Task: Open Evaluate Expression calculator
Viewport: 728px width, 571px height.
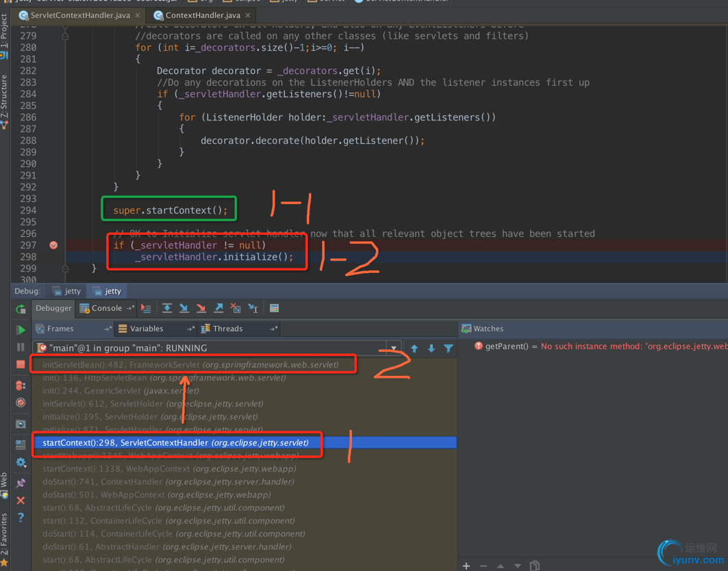Action: click(274, 308)
